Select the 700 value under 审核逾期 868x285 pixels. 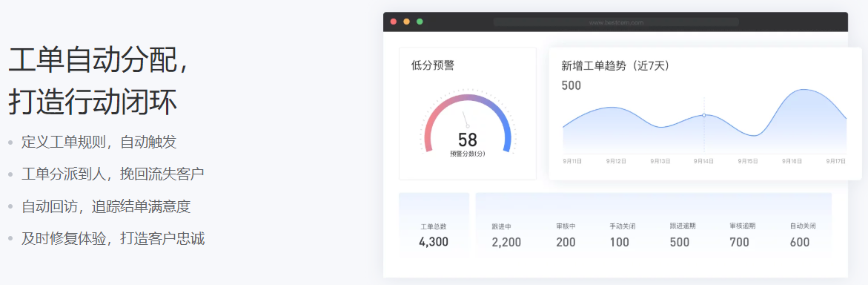[740, 242]
